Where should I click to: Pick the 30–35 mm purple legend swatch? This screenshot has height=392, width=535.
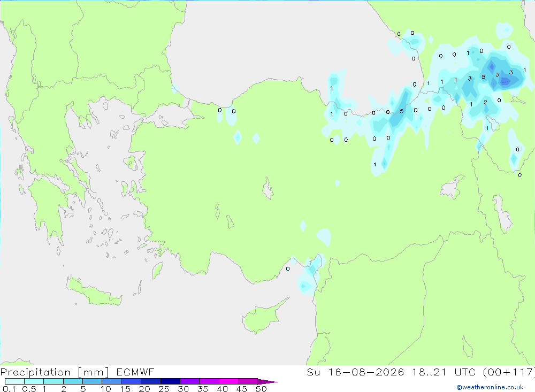(190, 381)
